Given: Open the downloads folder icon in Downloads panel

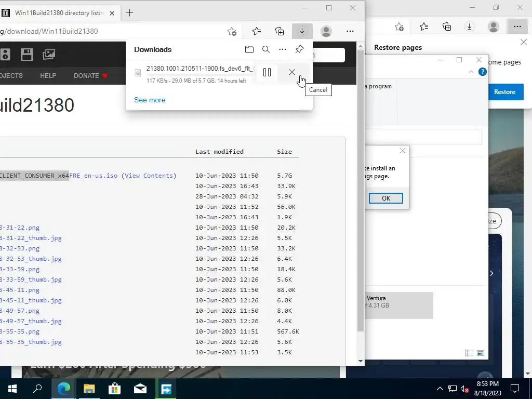Looking at the screenshot, I should point(249,49).
